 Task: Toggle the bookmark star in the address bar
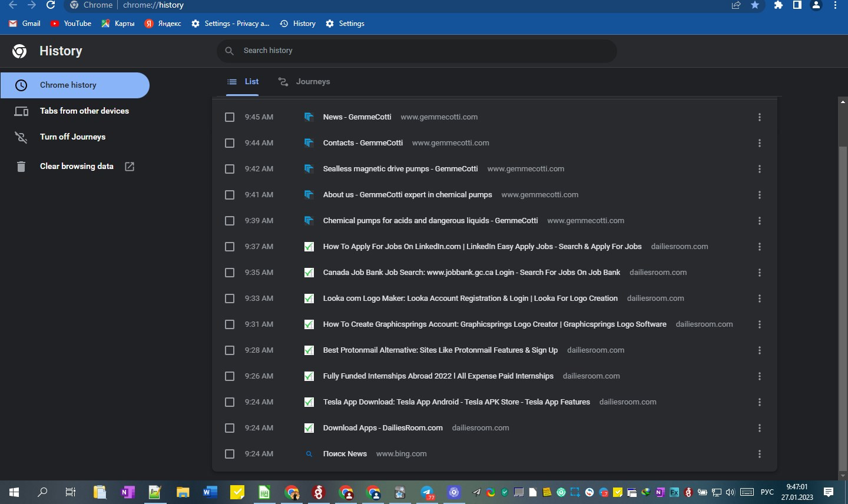point(755,5)
